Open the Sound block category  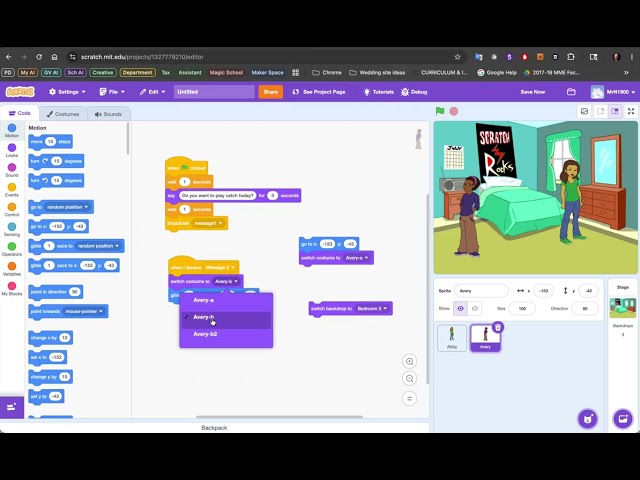click(x=12, y=170)
